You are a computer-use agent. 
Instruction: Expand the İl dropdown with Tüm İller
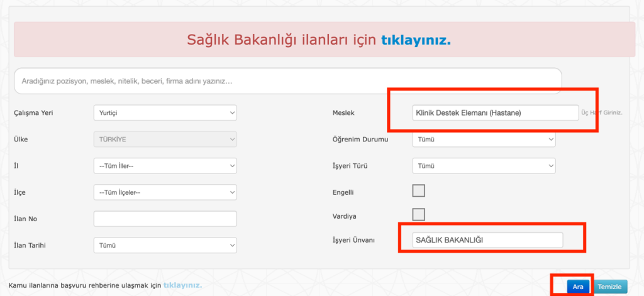(x=165, y=166)
